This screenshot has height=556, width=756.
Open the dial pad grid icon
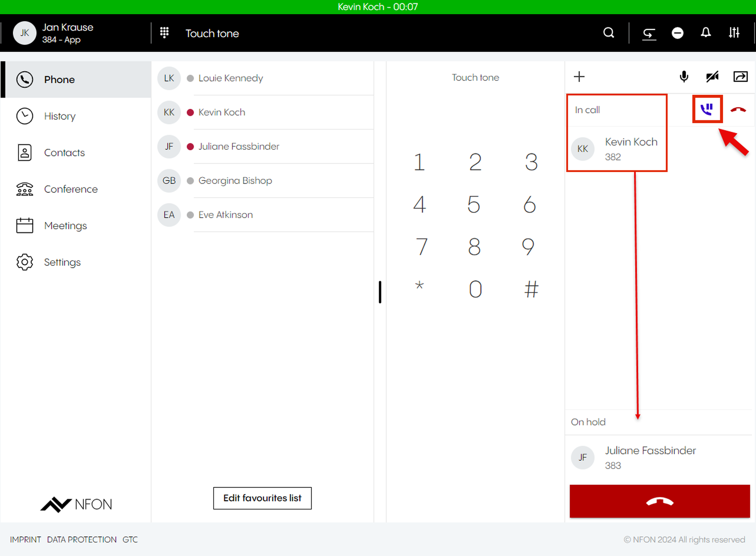click(164, 33)
